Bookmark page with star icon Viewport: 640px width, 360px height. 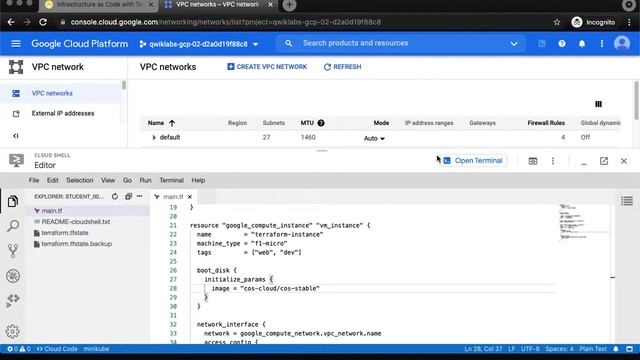point(557,22)
